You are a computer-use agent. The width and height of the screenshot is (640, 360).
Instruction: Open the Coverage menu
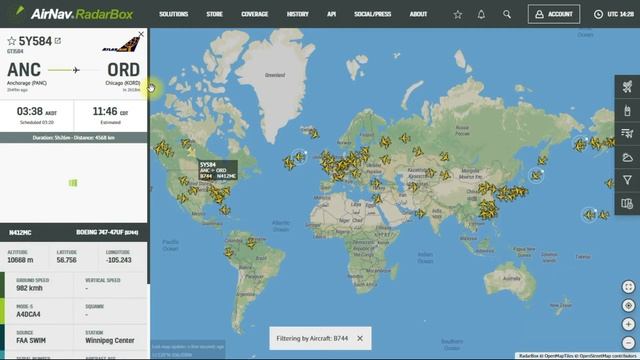click(x=254, y=14)
